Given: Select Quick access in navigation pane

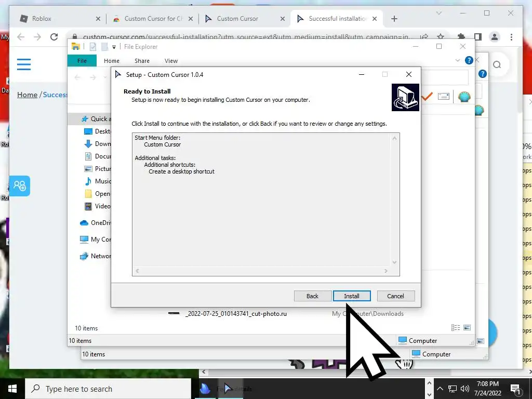Looking at the screenshot, I should [x=96, y=119].
